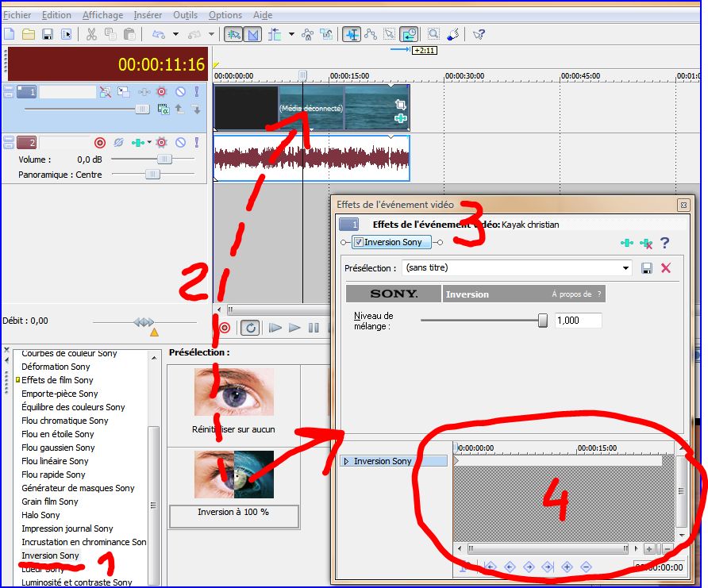Undo the last action with the toolbar arrow

coord(159,34)
